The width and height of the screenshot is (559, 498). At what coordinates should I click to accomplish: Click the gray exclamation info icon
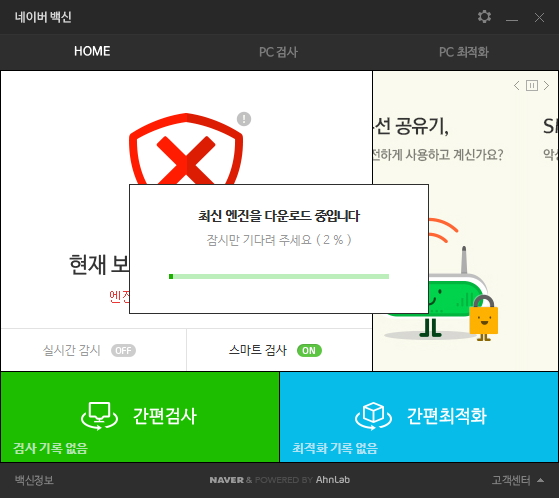coord(244,119)
